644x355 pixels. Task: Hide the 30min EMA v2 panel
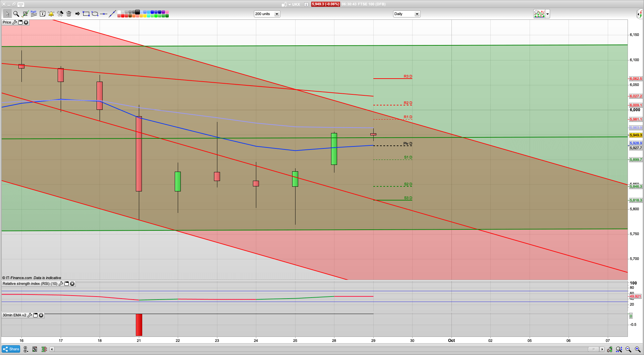pos(36,315)
